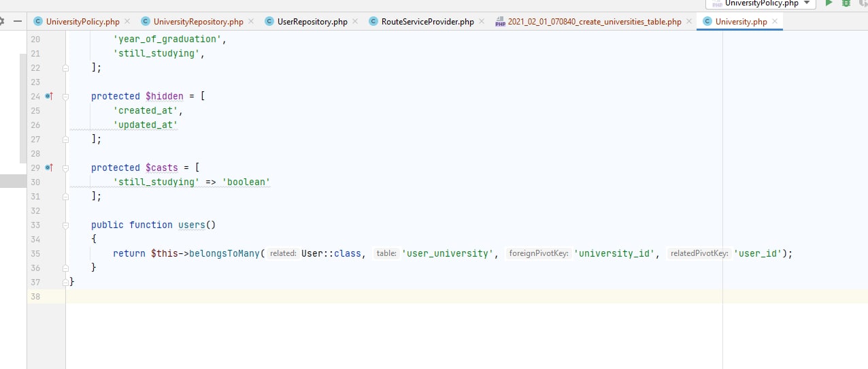Click the 'still_studying' string on line 21

156,53
